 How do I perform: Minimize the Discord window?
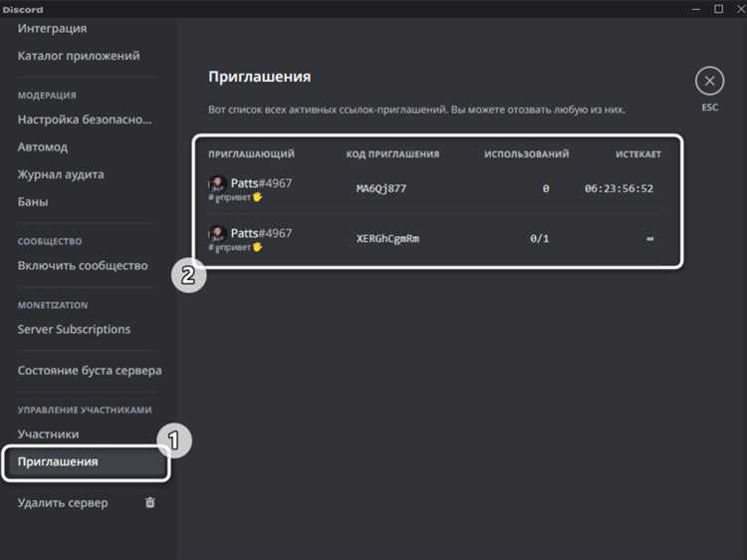tap(696, 9)
